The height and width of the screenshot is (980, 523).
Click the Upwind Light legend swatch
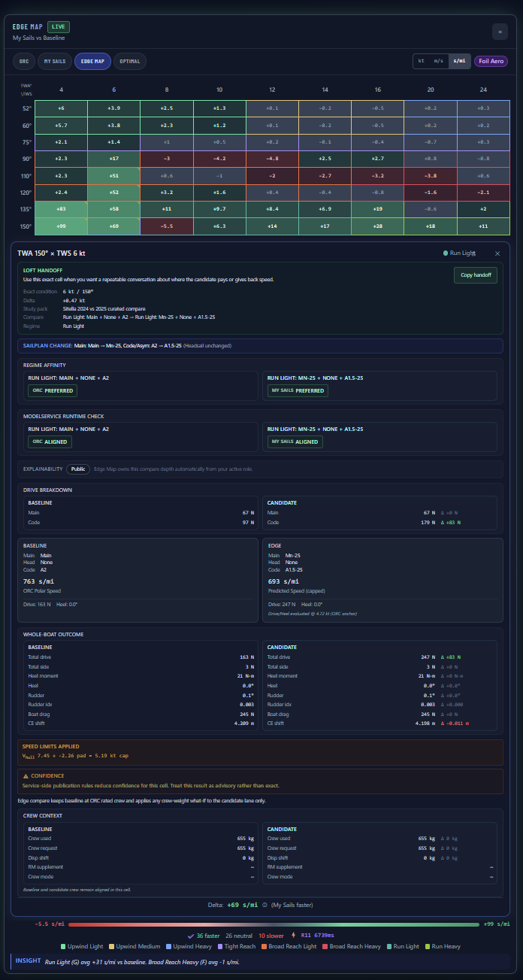pos(65,947)
